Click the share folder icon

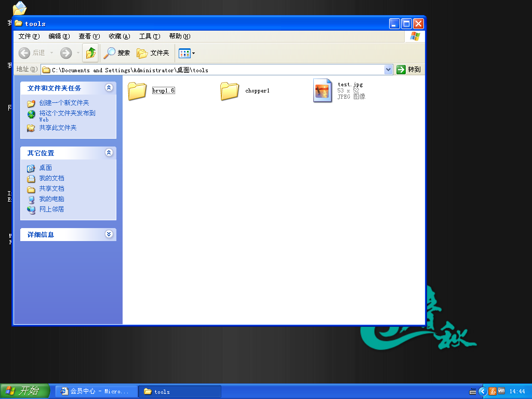[31, 128]
